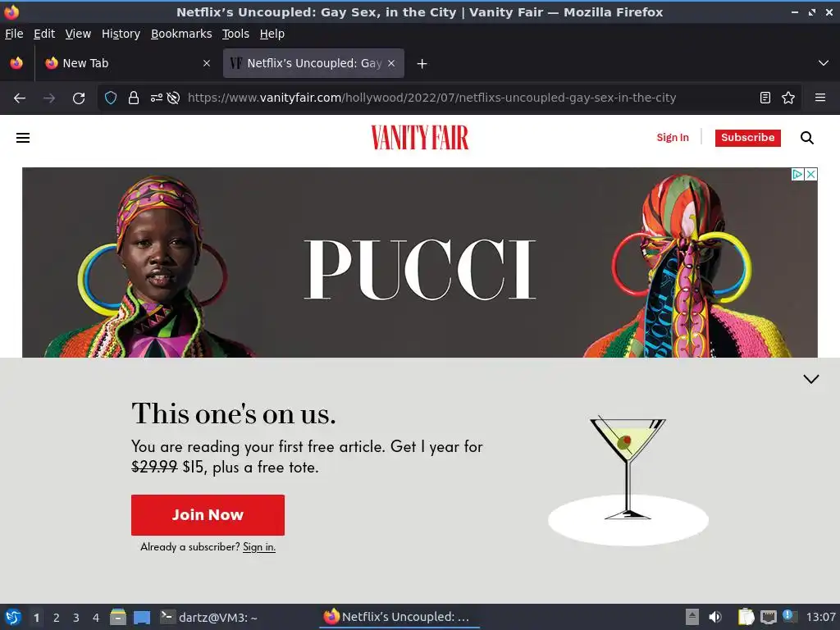
Task: Open the File menu
Action: click(x=14, y=34)
